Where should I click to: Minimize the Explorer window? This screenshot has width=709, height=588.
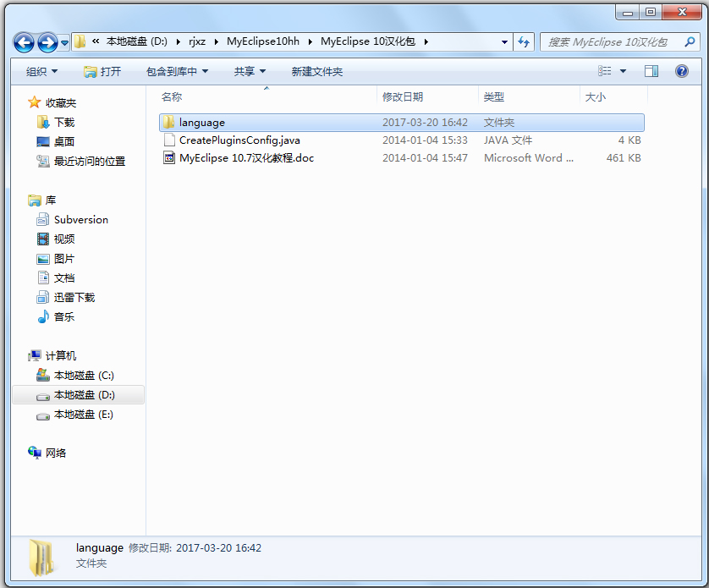[628, 12]
